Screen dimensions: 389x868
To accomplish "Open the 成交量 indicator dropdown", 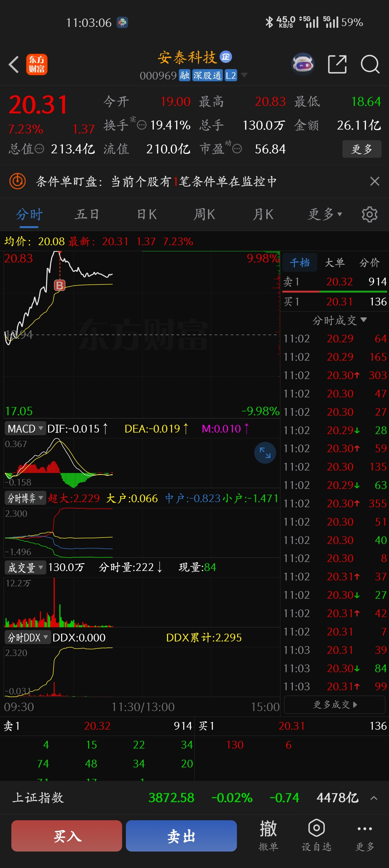I will pos(25,567).
